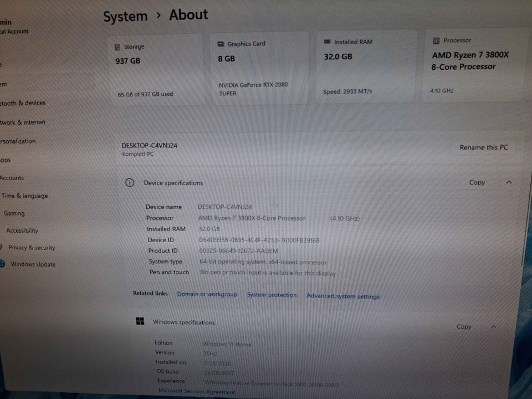
Task: Click the 937 GB storage value
Action: 128,61
